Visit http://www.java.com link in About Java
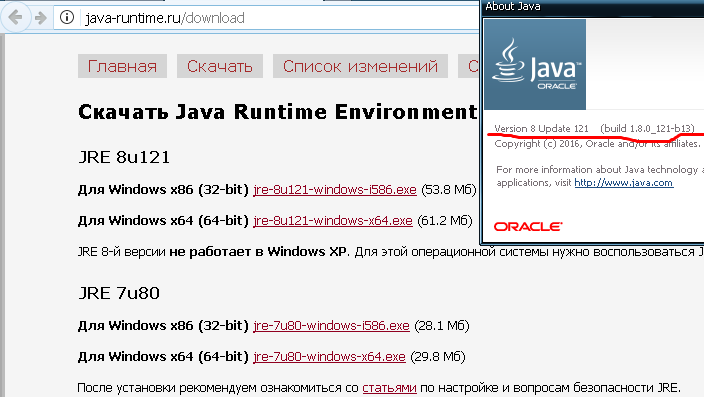This screenshot has height=397, width=704. pyautogui.click(x=624, y=183)
